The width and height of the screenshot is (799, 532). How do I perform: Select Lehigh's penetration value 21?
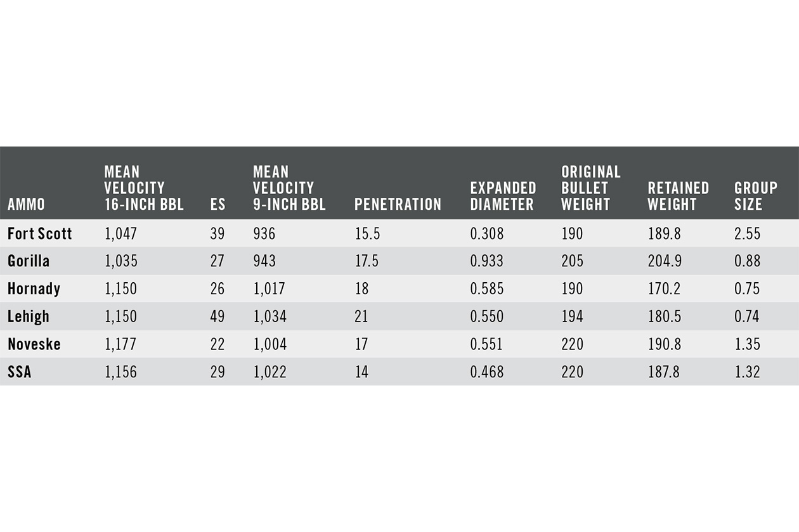pyautogui.click(x=361, y=316)
